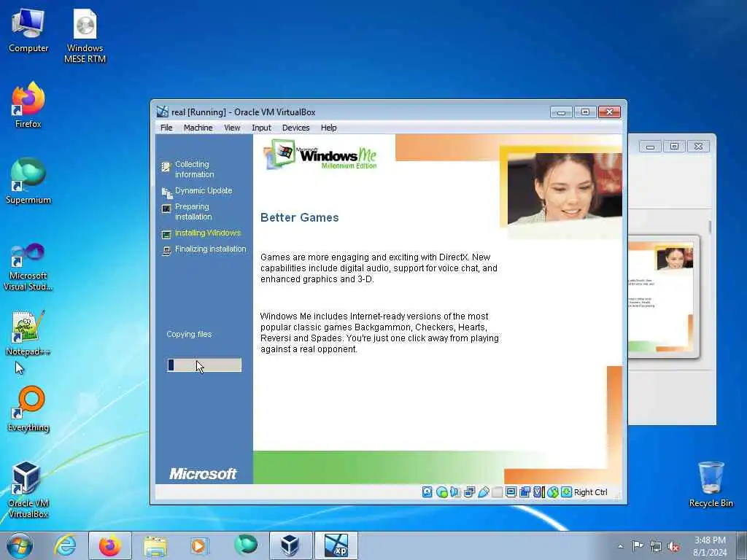Minimize the real [Running] VirtualBox window
The width and height of the screenshot is (747, 560).
561,112
